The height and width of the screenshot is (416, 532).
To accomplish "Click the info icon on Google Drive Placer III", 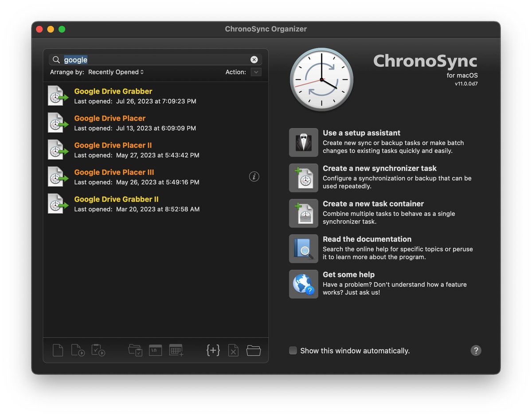I will (x=254, y=177).
